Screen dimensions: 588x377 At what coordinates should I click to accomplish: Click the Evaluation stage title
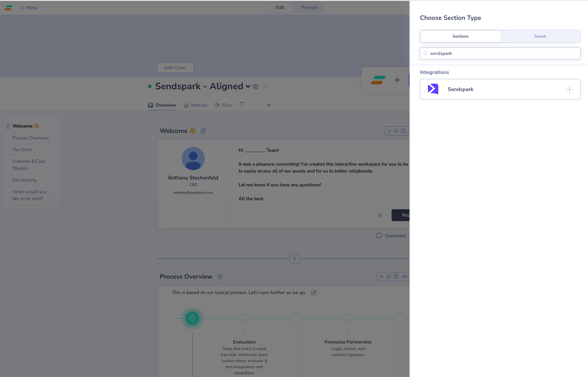click(244, 342)
